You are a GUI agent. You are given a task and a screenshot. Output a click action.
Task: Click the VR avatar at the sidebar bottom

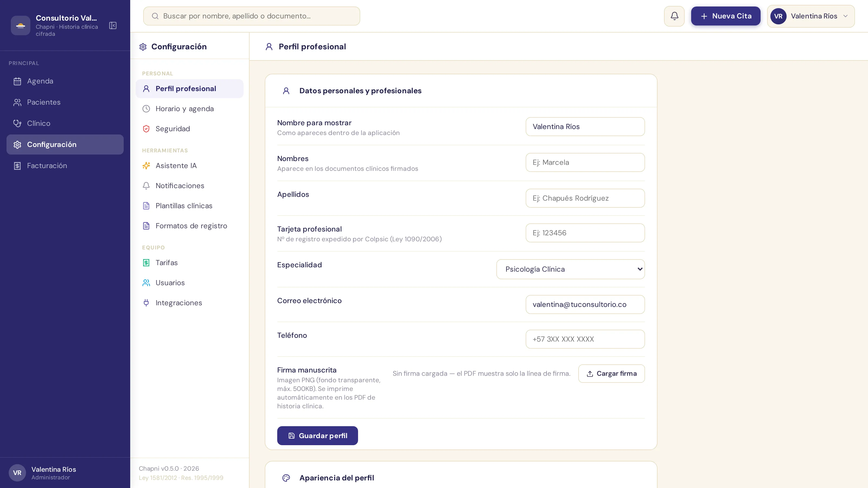coord(17,473)
